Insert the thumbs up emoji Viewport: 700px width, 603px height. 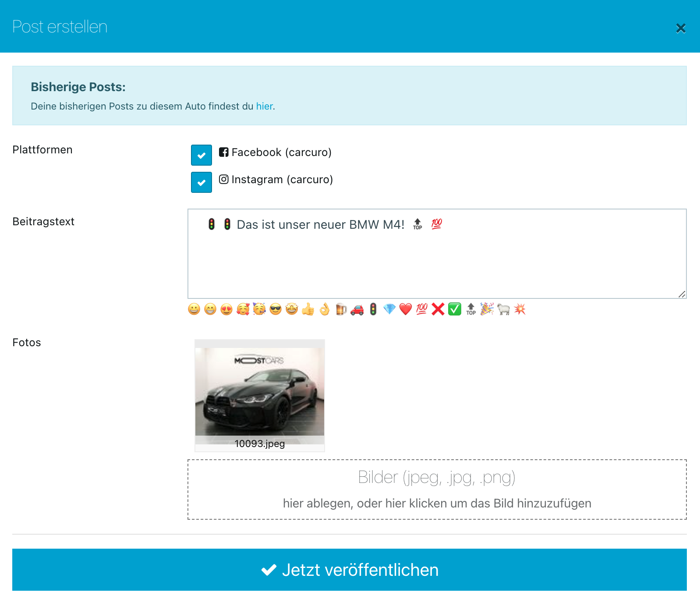pyautogui.click(x=308, y=309)
